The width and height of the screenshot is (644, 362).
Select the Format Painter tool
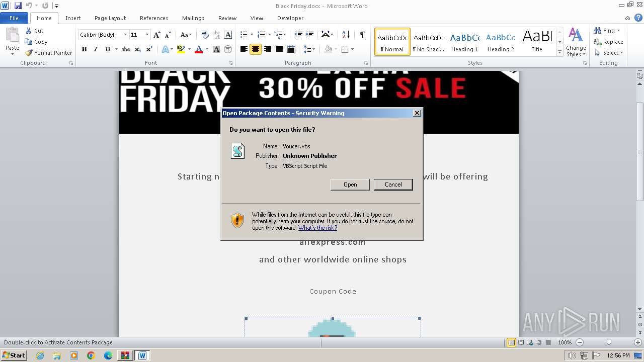[x=49, y=53]
